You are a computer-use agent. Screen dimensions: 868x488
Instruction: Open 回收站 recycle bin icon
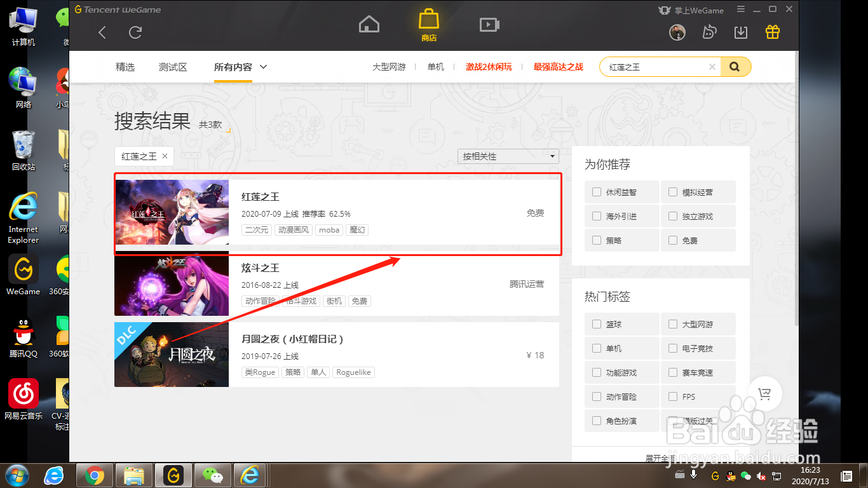(x=24, y=151)
